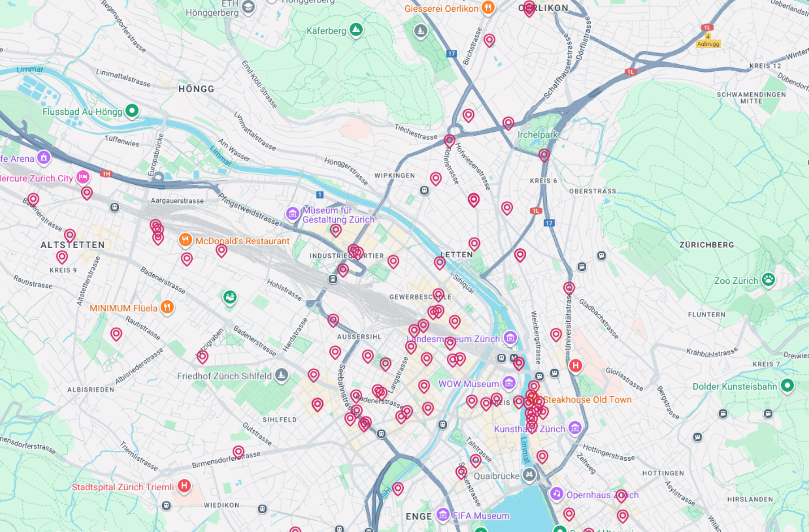Click the Käferberg green park icon

[x=356, y=30]
